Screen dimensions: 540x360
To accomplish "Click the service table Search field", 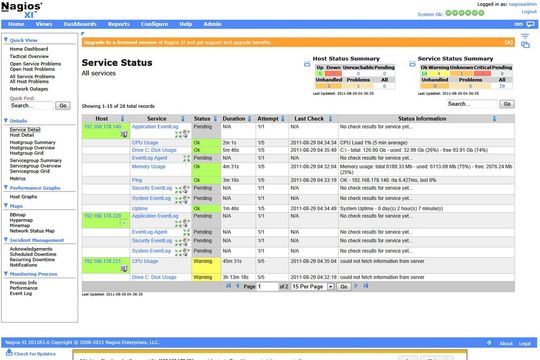I will 472,104.
